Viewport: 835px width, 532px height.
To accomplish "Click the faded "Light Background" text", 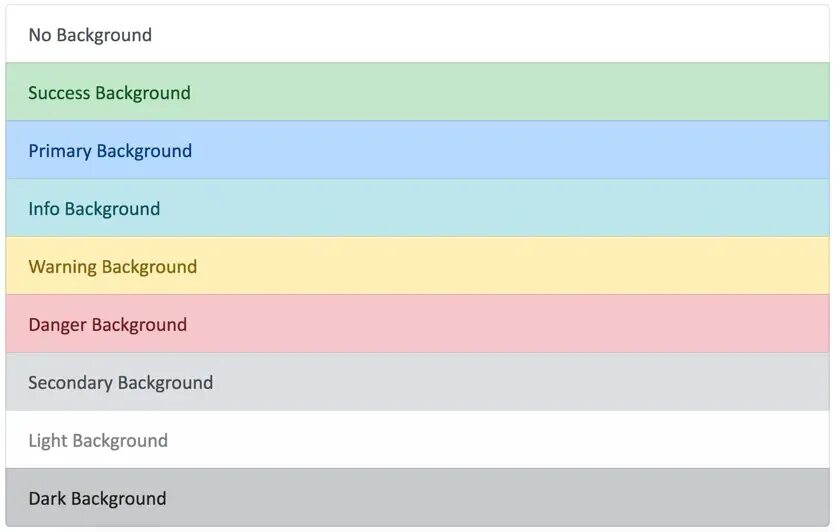I will 98,441.
